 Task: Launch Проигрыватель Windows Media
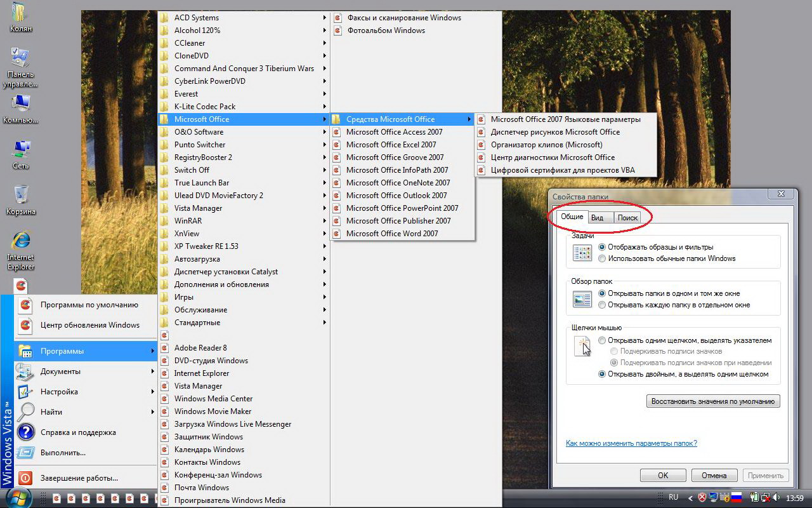pos(244,500)
